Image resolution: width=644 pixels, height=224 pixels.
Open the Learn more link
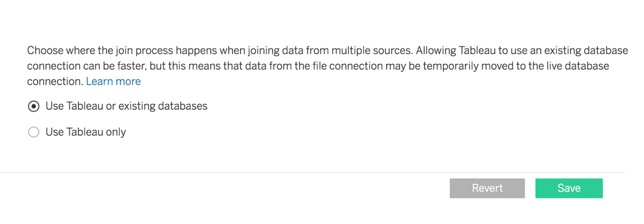tap(113, 81)
